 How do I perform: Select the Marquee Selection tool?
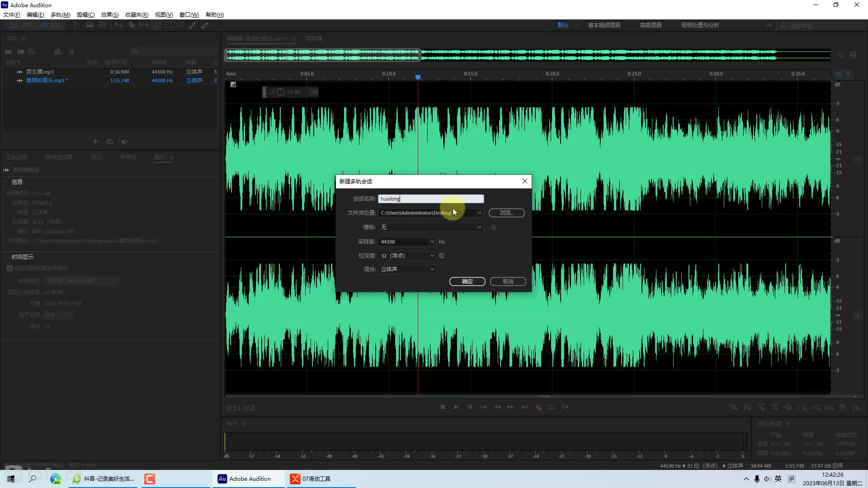168,25
